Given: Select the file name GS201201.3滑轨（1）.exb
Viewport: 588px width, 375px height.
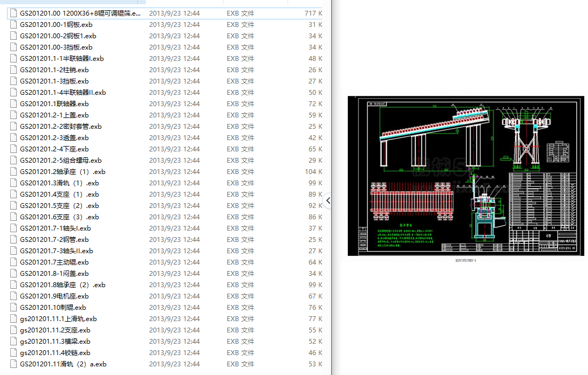Looking at the screenshot, I should point(59,183).
